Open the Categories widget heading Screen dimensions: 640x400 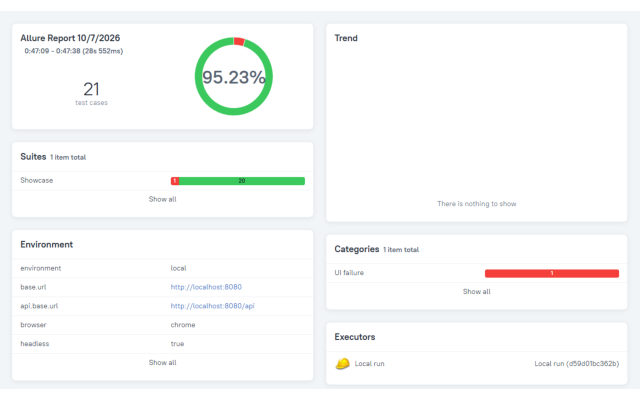coord(357,249)
